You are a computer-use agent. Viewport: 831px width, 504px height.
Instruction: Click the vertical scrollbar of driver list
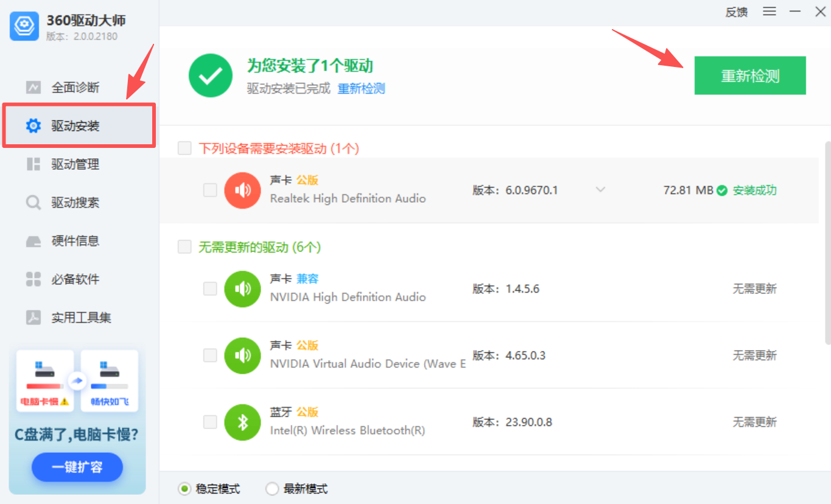pyautogui.click(x=827, y=243)
